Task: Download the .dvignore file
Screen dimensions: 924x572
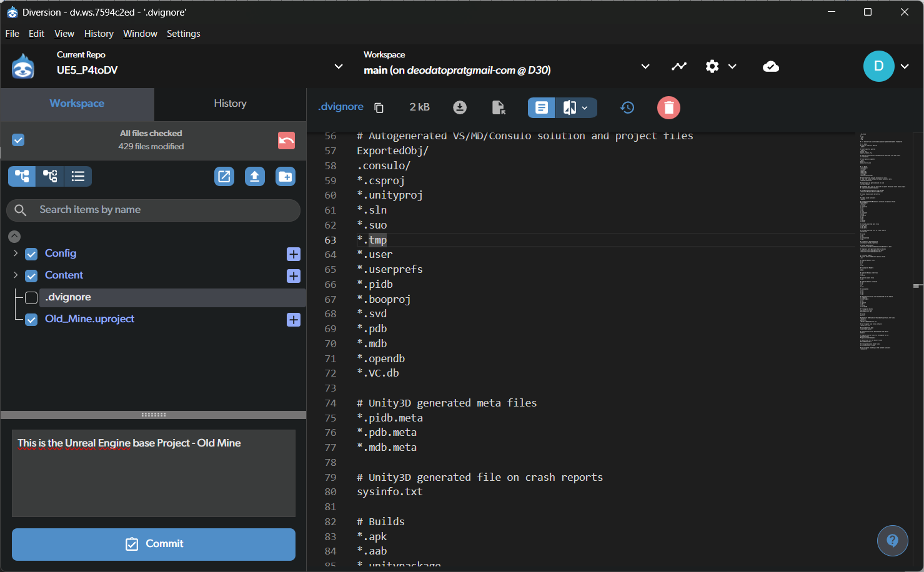Action: (x=460, y=107)
